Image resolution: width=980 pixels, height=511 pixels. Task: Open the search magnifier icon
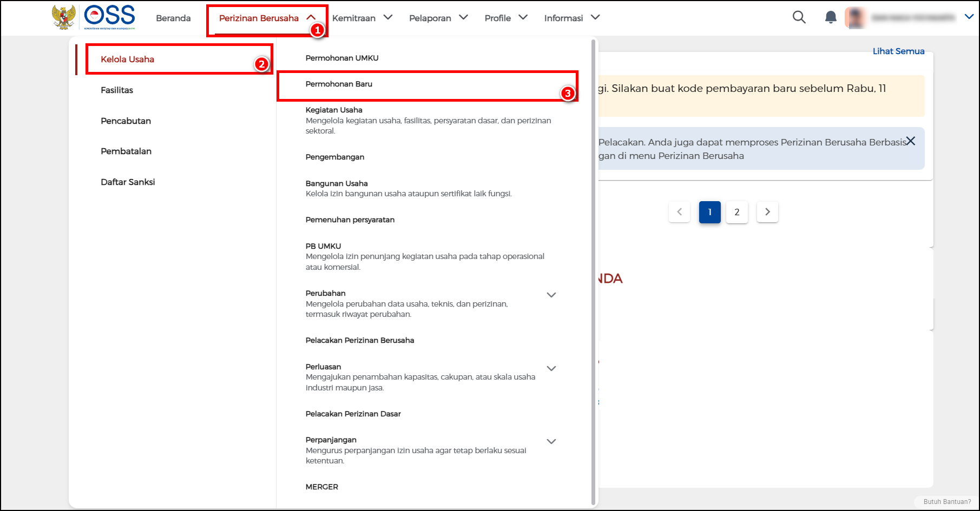[x=799, y=17]
